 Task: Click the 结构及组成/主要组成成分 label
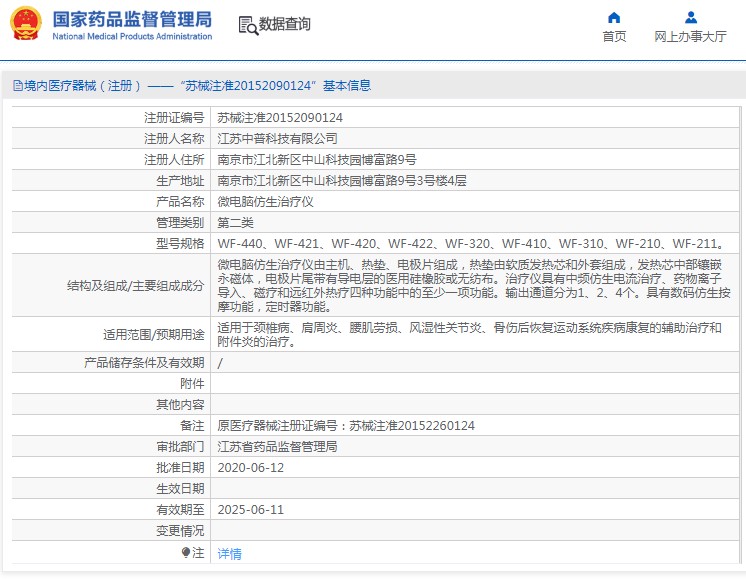136,285
